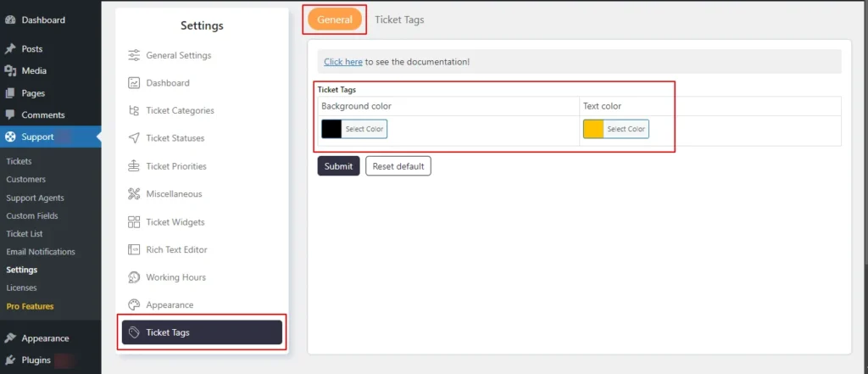Click the Dashboard gauge icon in WordPress sidebar
Screen dimensions: 868x374
pos(10,20)
